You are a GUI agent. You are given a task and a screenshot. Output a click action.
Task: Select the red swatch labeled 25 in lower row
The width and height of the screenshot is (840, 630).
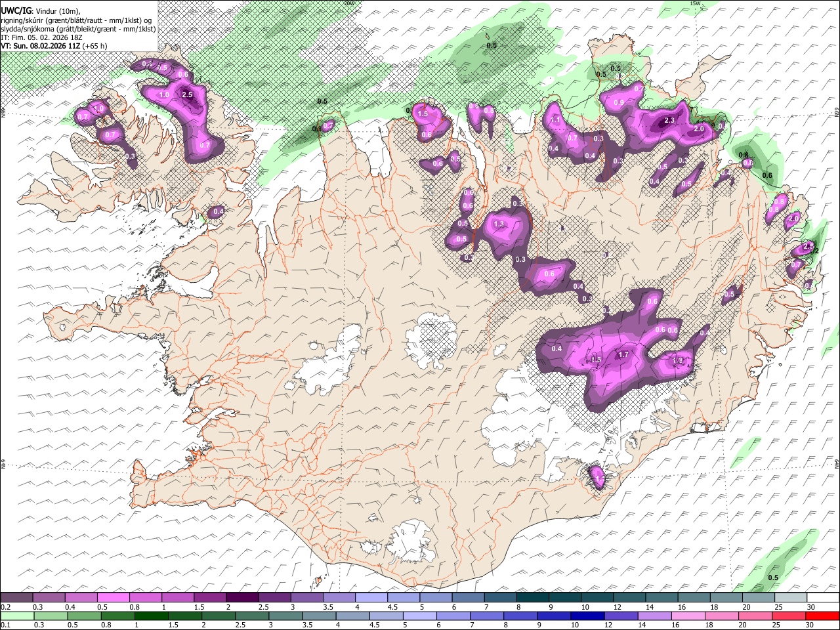click(x=789, y=616)
